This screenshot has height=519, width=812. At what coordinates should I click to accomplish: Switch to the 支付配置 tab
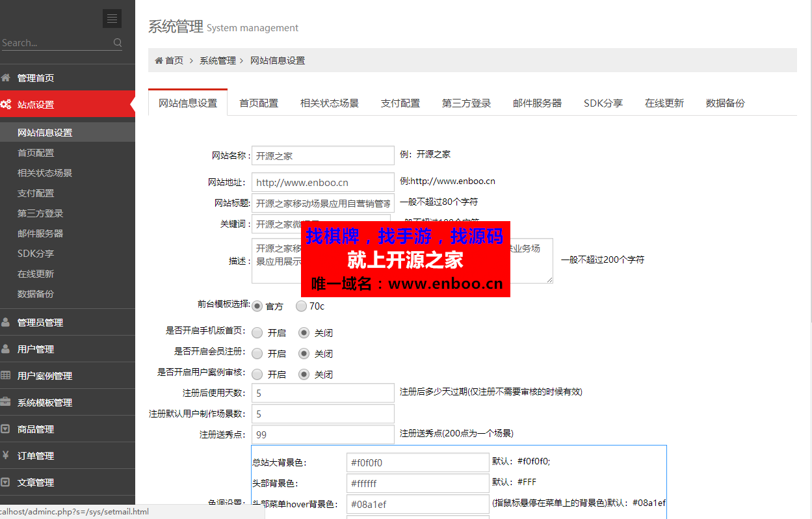click(400, 103)
